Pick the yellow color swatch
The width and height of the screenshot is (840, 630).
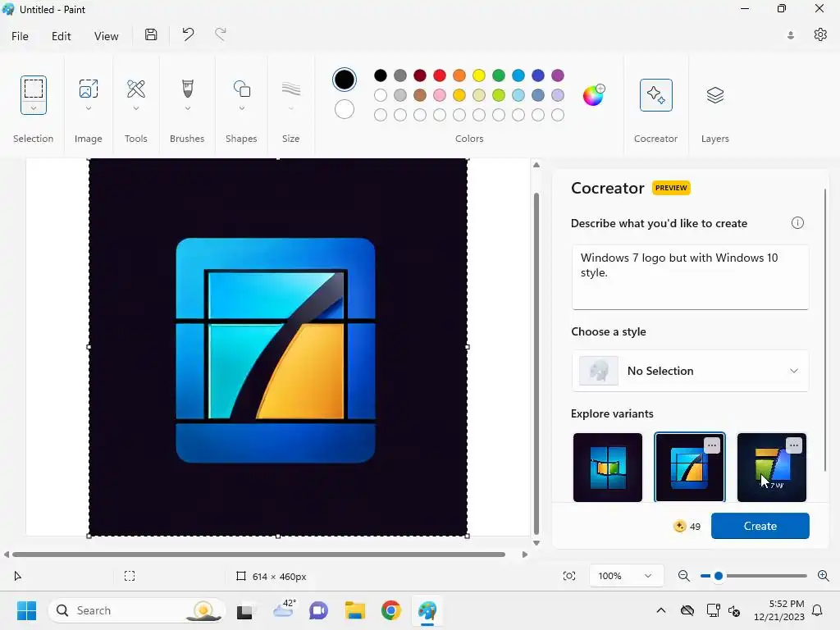pos(479,75)
